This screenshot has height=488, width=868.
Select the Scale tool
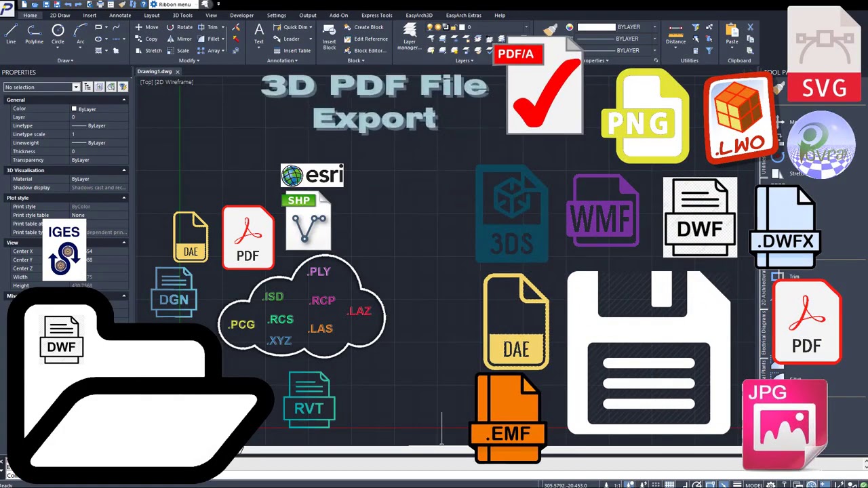point(178,50)
